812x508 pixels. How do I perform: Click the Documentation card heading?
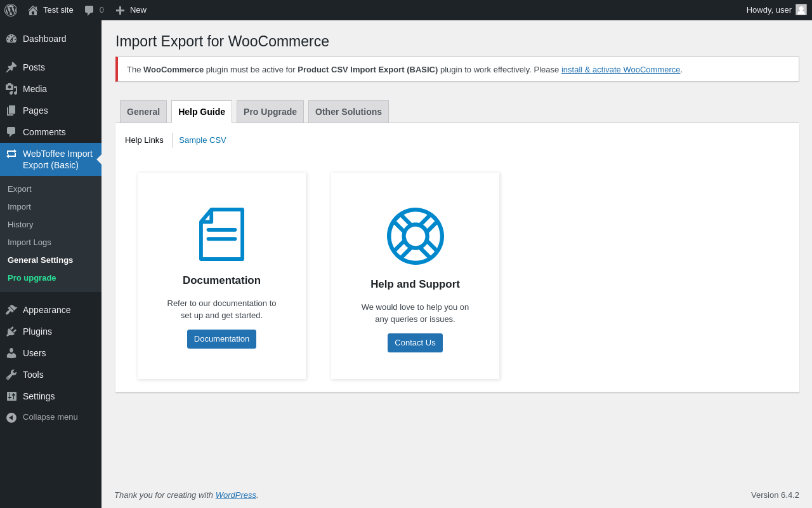[x=221, y=281]
